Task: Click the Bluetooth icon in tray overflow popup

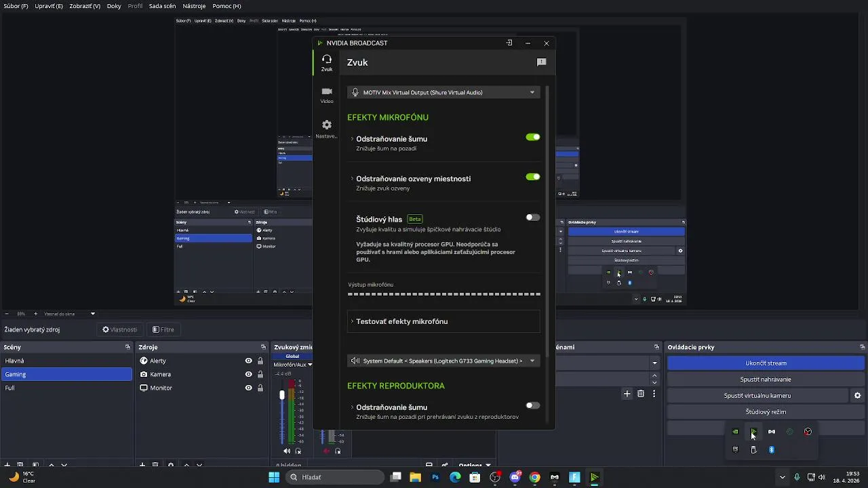Action: 772,449
